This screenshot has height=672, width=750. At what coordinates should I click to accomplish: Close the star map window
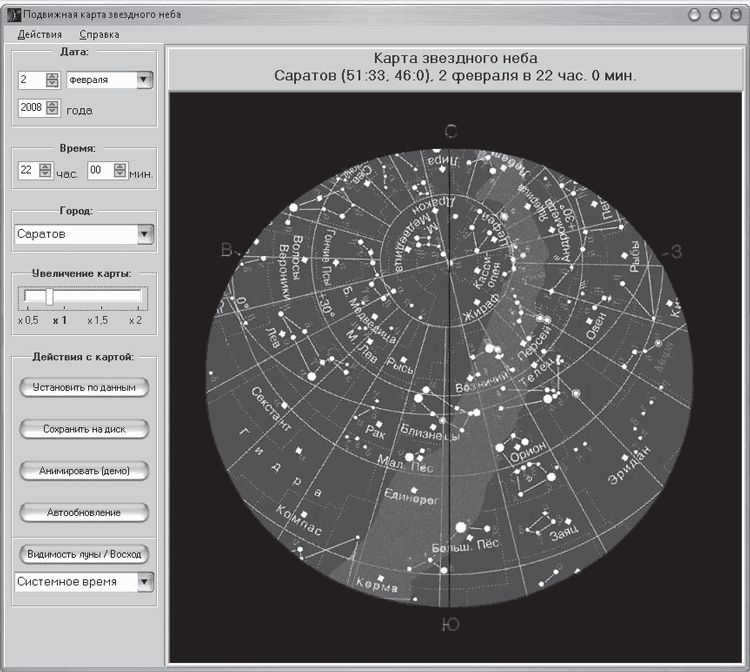pyautogui.click(x=736, y=15)
